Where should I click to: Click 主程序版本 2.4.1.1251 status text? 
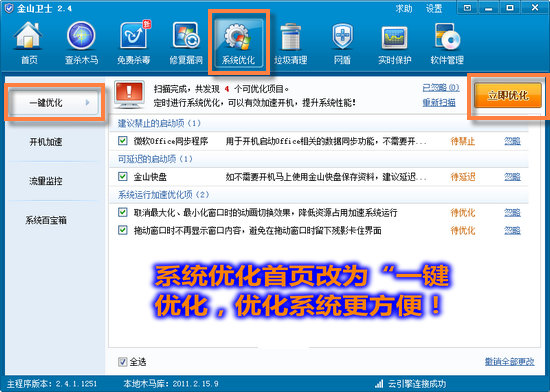[52, 384]
